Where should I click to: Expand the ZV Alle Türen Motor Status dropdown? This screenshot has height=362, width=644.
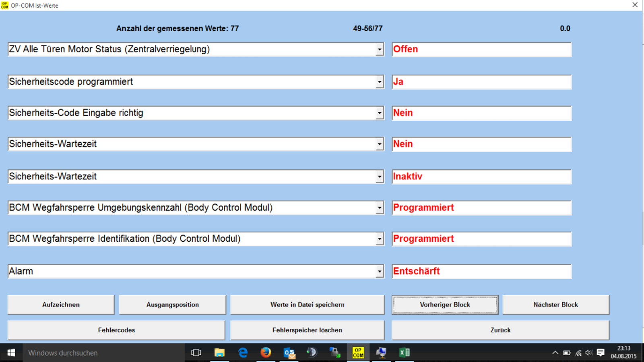[379, 49]
